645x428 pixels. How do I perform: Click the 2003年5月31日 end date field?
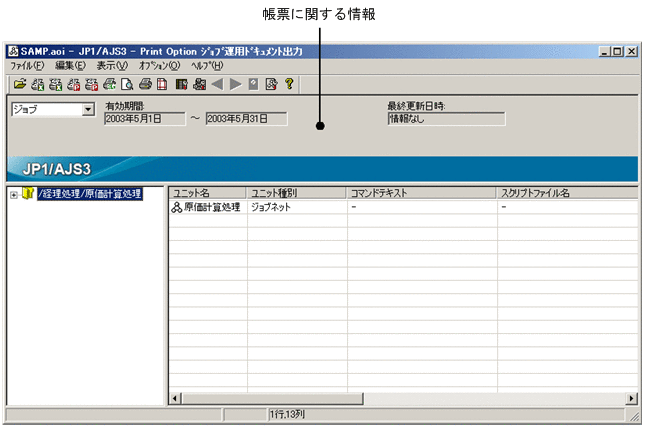point(246,119)
